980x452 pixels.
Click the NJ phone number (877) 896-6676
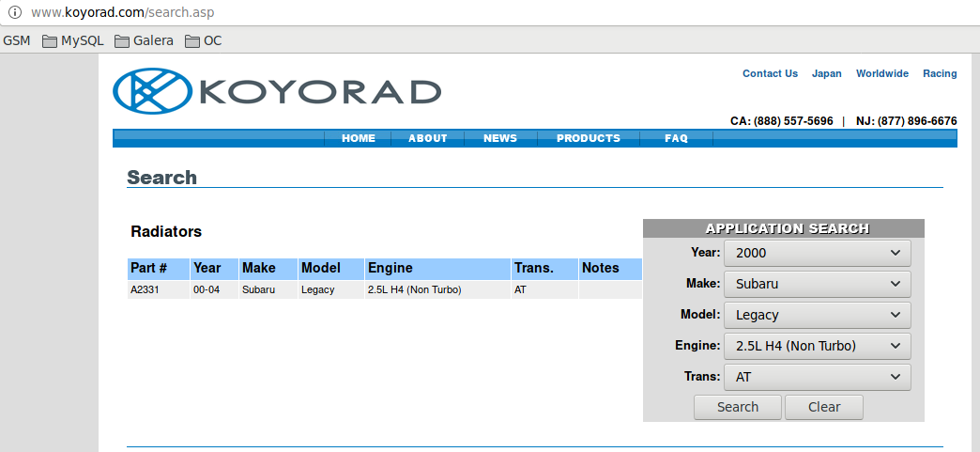(917, 121)
